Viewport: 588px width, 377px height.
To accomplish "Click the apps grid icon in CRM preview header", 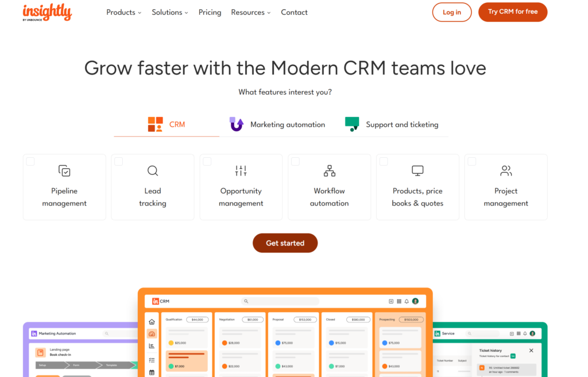I will pyautogui.click(x=399, y=301).
